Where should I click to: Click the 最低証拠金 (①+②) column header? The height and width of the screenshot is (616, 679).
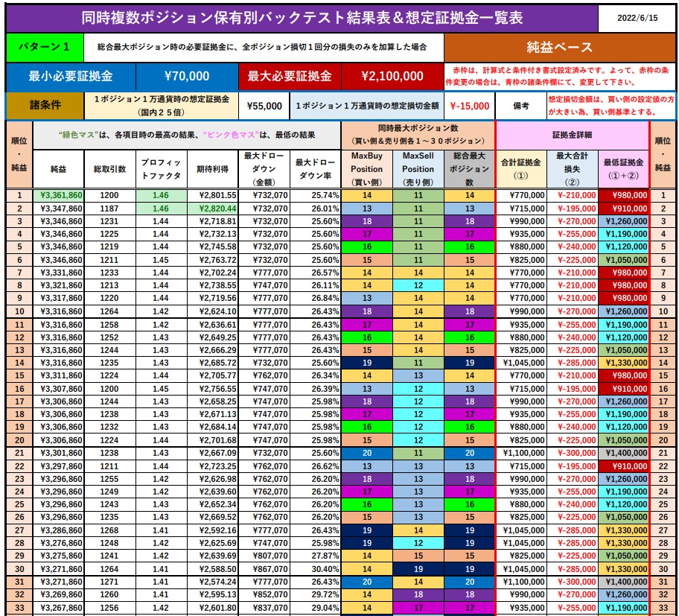(624, 169)
